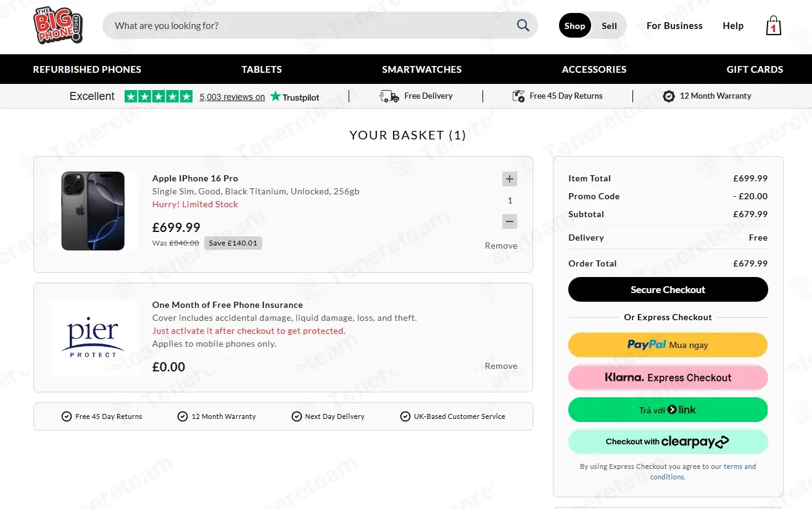Open the basket bag icon
The width and height of the screenshot is (812, 509).
pos(773,26)
